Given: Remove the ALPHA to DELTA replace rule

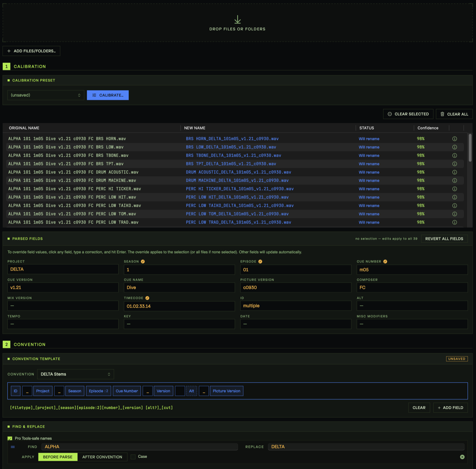Looking at the screenshot, I should tap(462, 457).
